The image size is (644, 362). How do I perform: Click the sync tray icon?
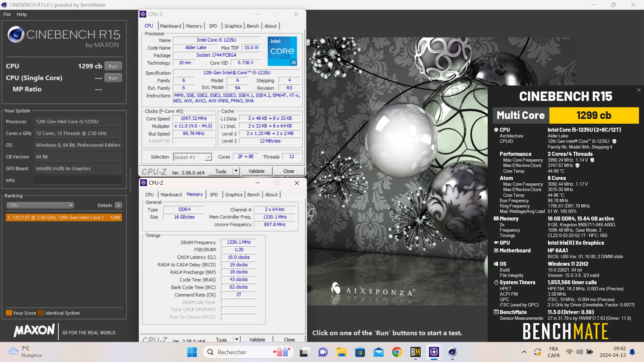click(x=537, y=352)
